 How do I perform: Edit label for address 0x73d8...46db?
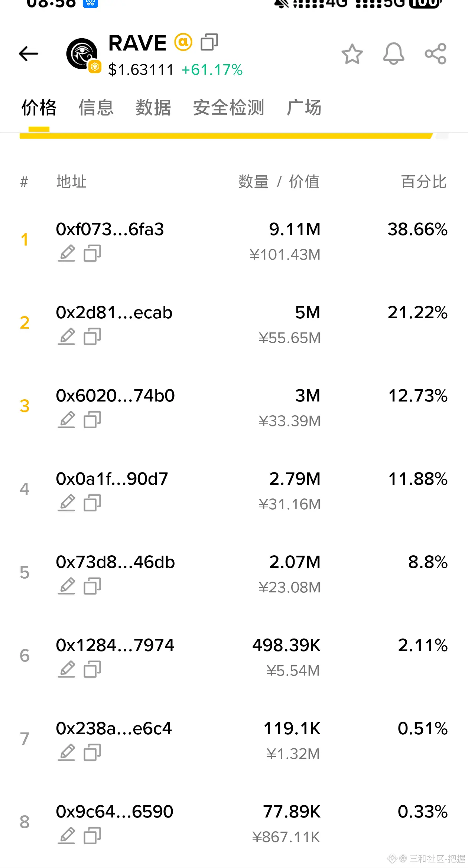[x=66, y=586]
